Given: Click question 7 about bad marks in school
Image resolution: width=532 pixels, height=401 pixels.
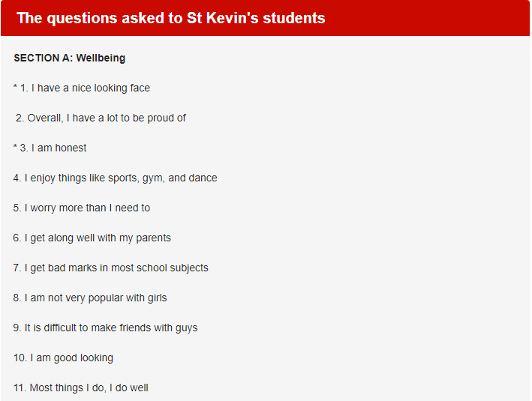Looking at the screenshot, I should coord(110,268).
